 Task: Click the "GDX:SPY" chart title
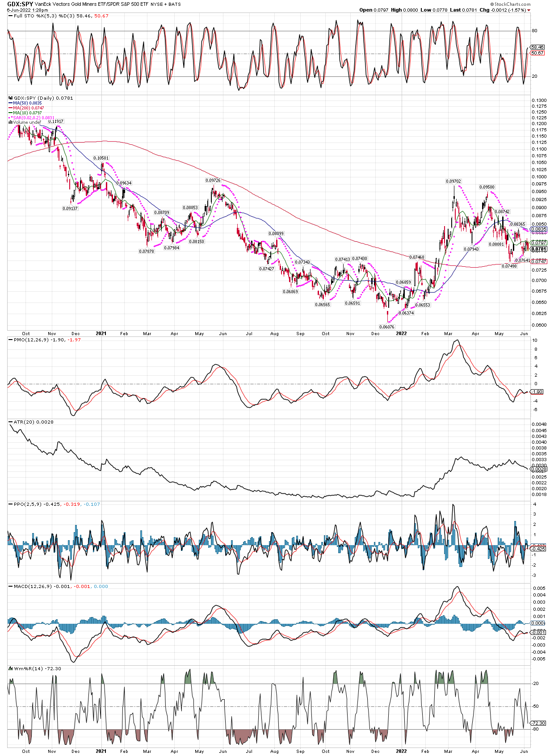click(x=20, y=4)
